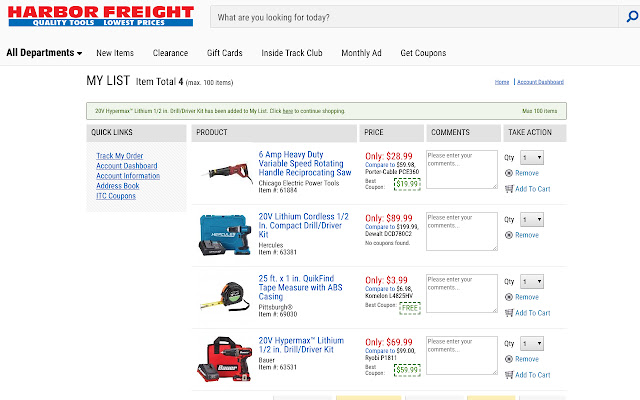Expand the All Departments menu
This screenshot has width=640, height=400.
click(x=44, y=53)
